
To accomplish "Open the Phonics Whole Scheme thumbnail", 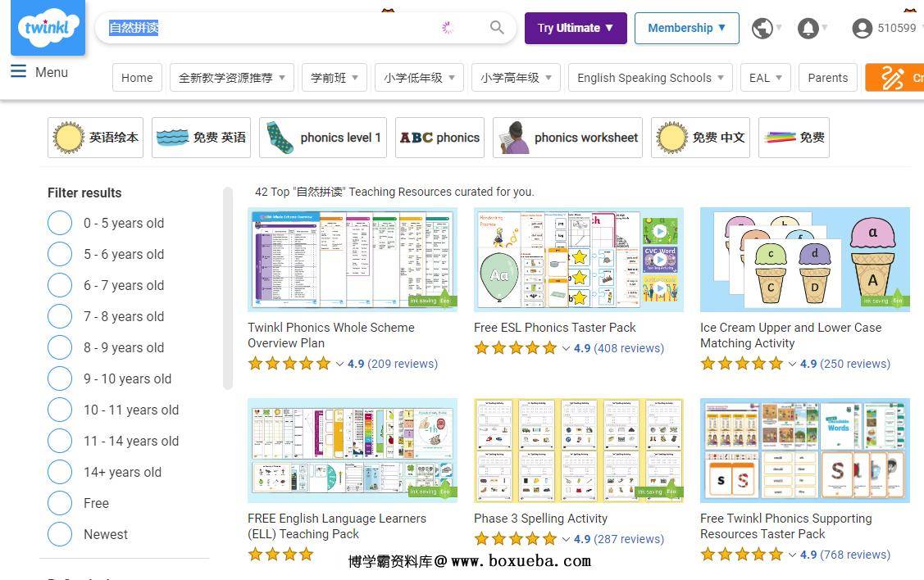I will tap(353, 259).
